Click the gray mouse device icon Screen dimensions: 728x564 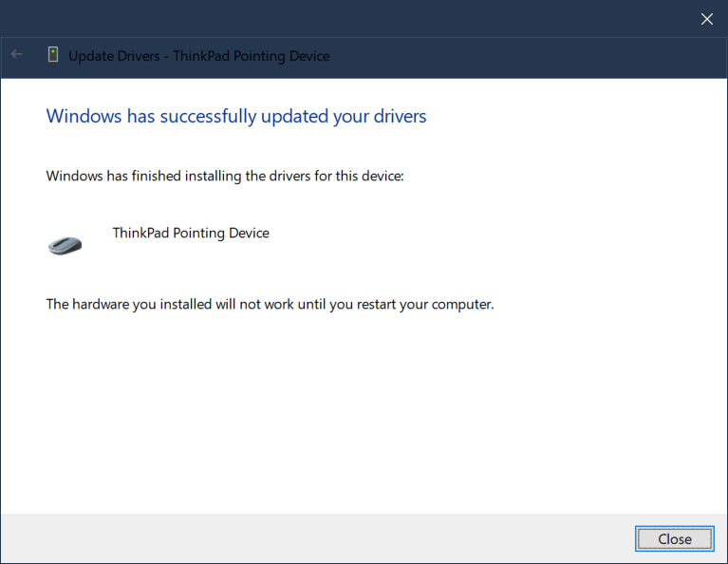click(x=65, y=244)
